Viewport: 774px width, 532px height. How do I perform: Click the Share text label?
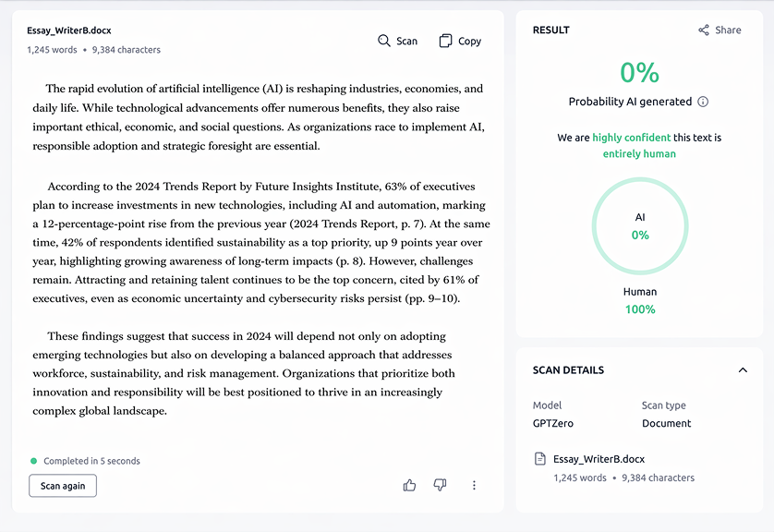pyautogui.click(x=728, y=30)
